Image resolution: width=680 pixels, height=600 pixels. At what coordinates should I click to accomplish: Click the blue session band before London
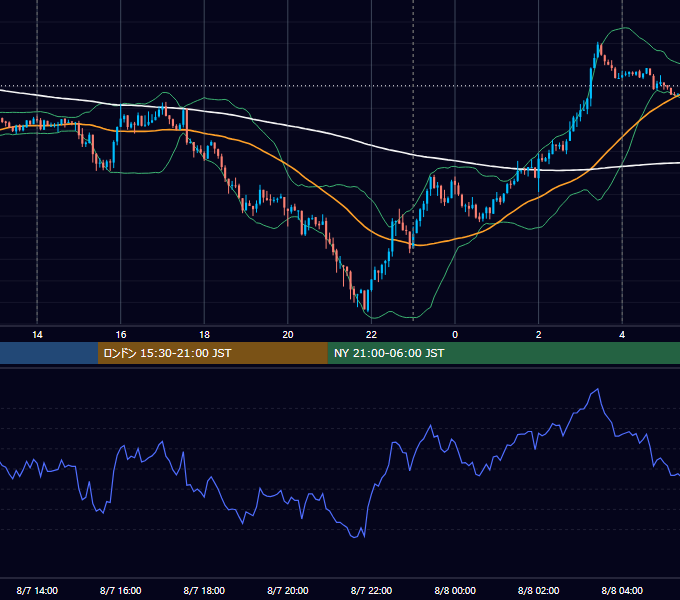point(49,353)
